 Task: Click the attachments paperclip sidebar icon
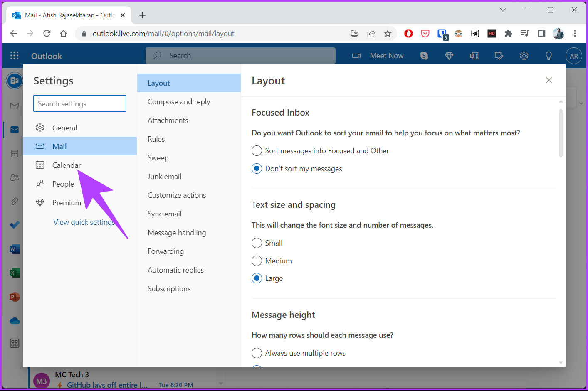[x=15, y=202]
